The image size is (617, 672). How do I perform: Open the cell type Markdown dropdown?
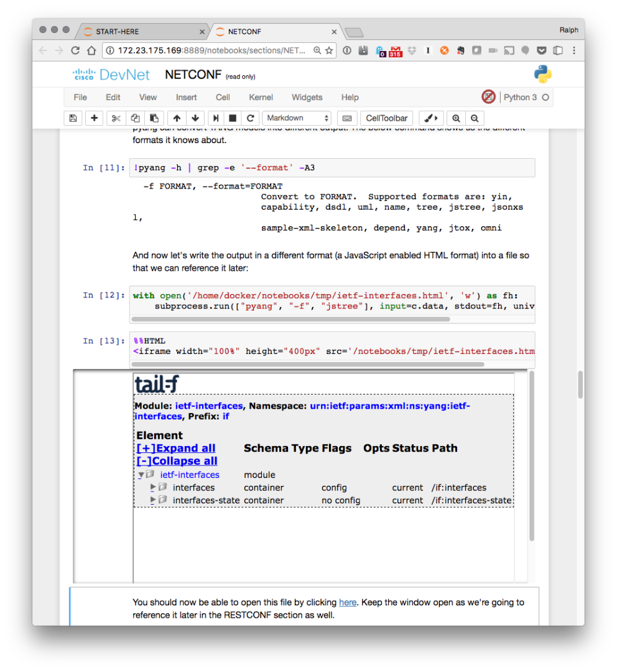[297, 118]
